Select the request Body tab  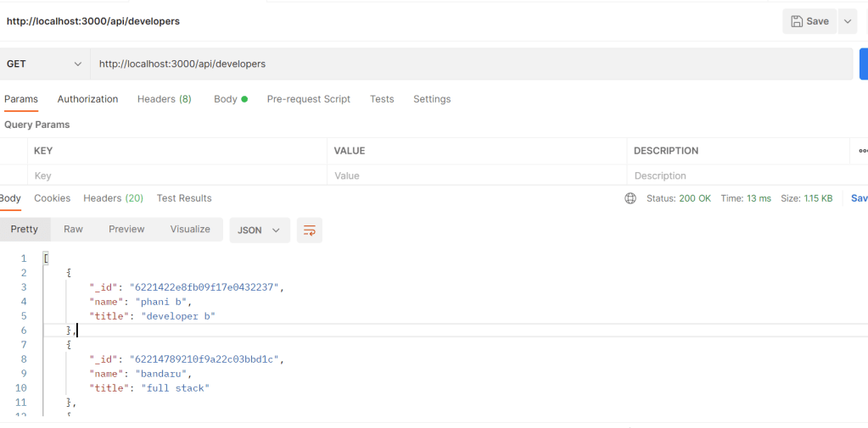click(x=230, y=99)
